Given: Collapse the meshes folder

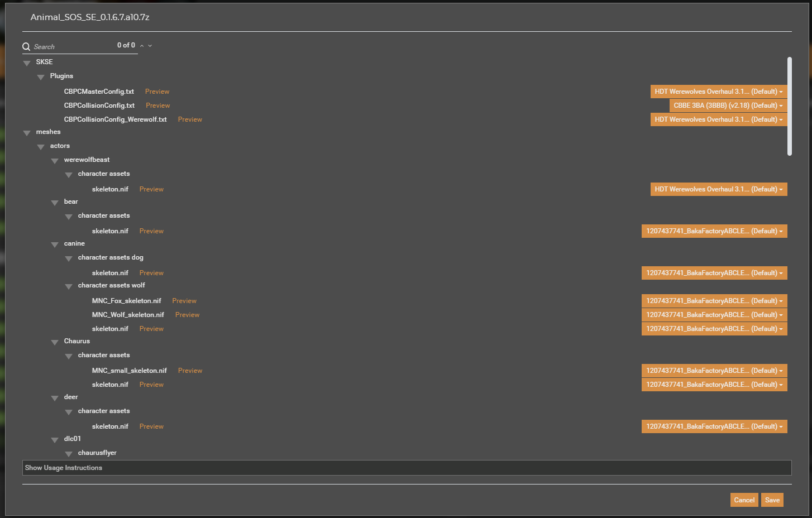Looking at the screenshot, I should click(27, 133).
